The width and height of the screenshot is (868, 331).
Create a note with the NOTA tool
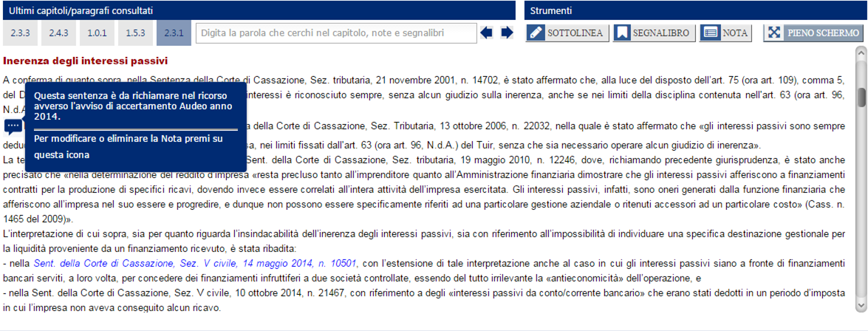point(725,33)
